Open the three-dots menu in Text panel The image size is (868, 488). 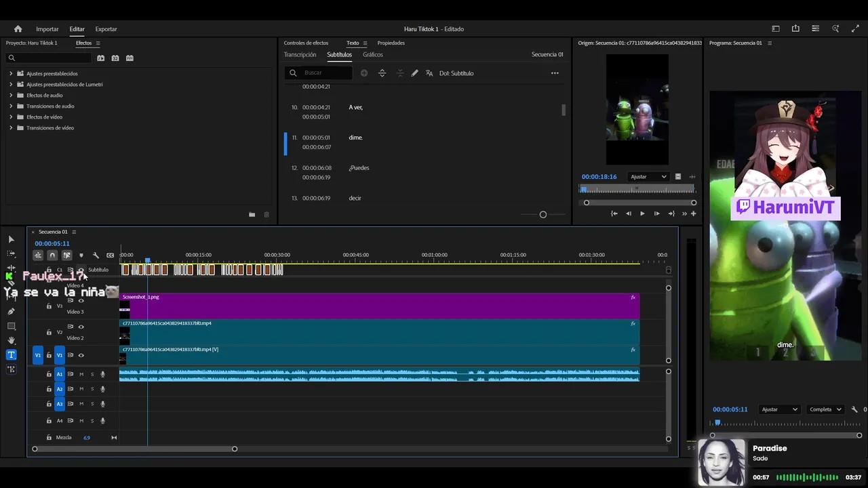point(555,73)
